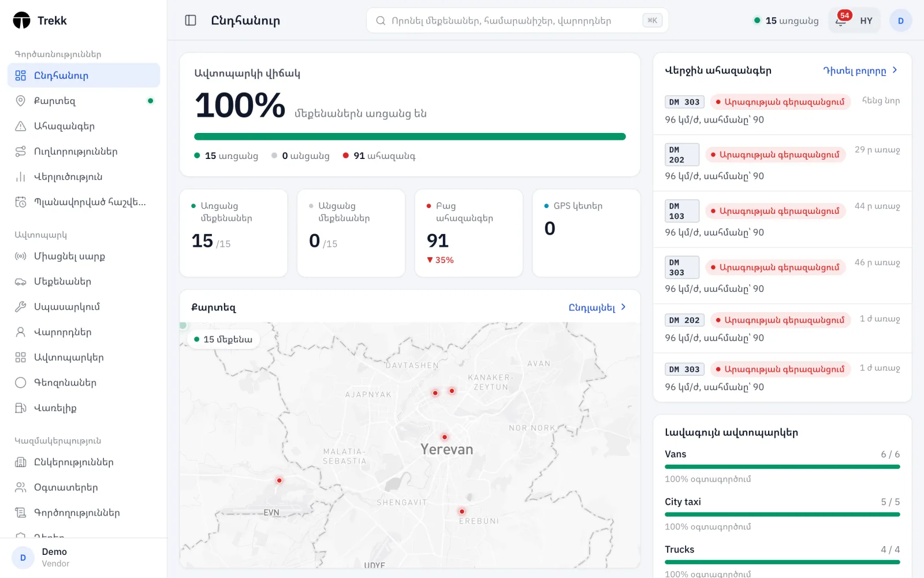Click red vehicle marker near EVN airport
This screenshot has width=924, height=578.
coord(280,480)
